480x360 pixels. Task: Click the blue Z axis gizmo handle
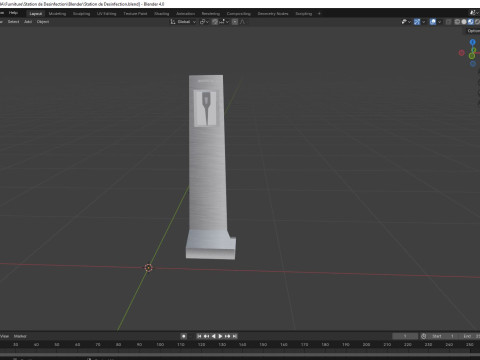pos(472,42)
